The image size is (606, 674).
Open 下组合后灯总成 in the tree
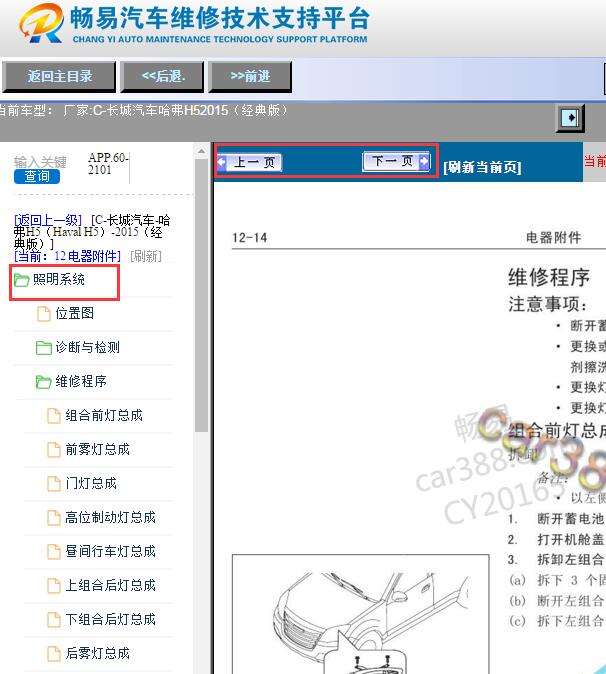coord(110,619)
